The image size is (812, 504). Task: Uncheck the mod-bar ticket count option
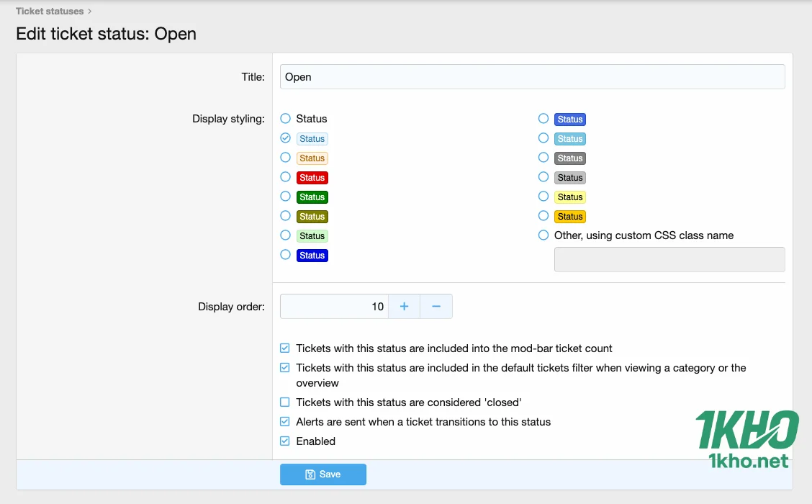(x=284, y=348)
